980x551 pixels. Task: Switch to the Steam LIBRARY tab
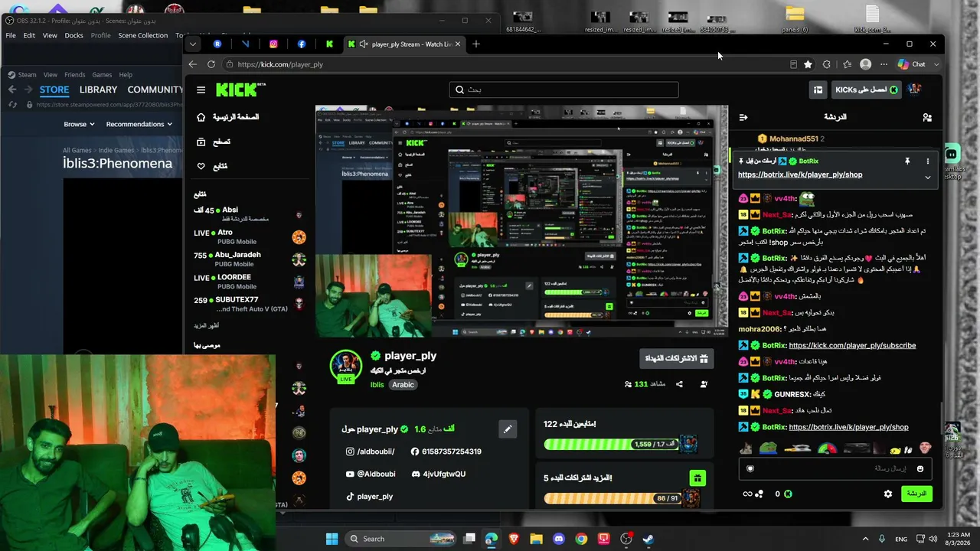(x=98, y=90)
